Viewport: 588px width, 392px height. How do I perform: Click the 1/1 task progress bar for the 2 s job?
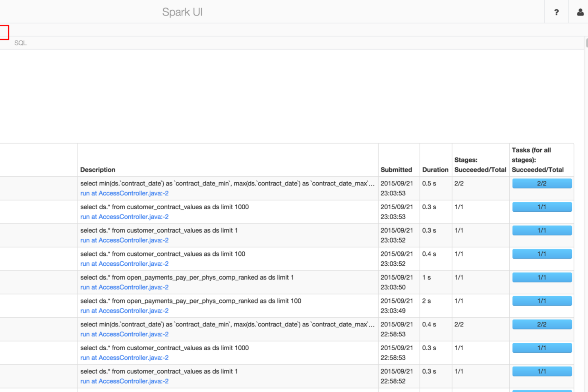click(542, 301)
